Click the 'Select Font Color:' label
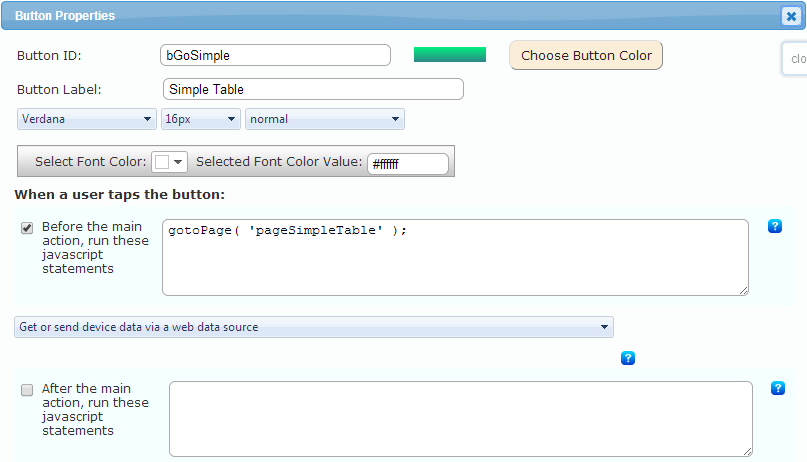The width and height of the screenshot is (807, 462). [91, 162]
